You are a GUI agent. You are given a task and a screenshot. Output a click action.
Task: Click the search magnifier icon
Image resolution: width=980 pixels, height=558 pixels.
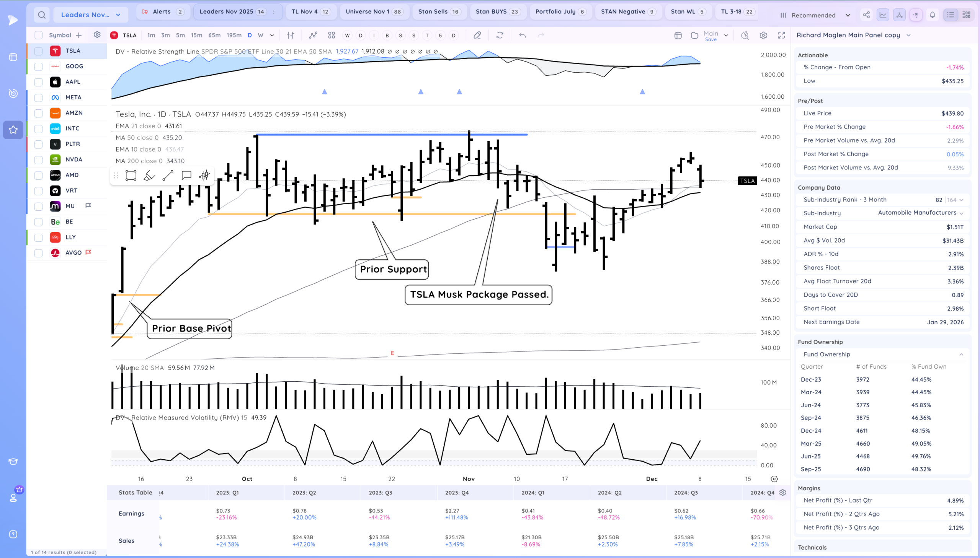tap(42, 15)
